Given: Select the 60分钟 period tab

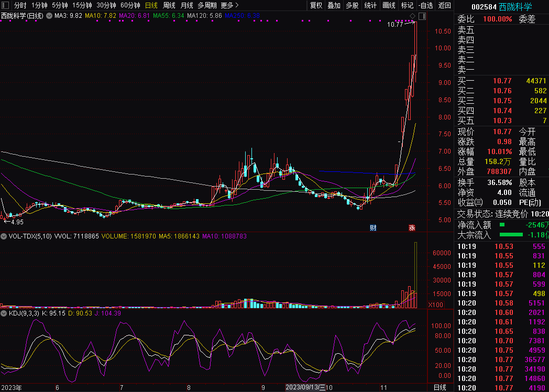Looking at the screenshot, I should click(x=130, y=5).
